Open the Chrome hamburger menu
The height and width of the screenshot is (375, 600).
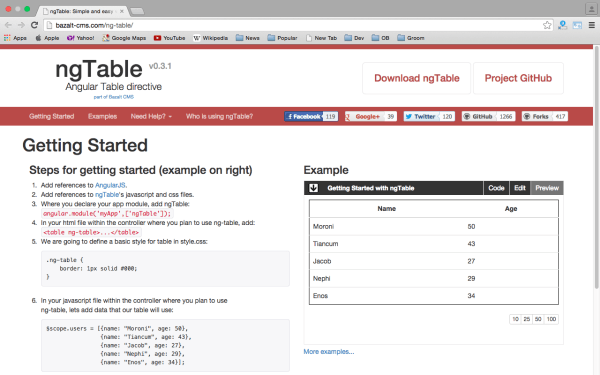tap(592, 25)
